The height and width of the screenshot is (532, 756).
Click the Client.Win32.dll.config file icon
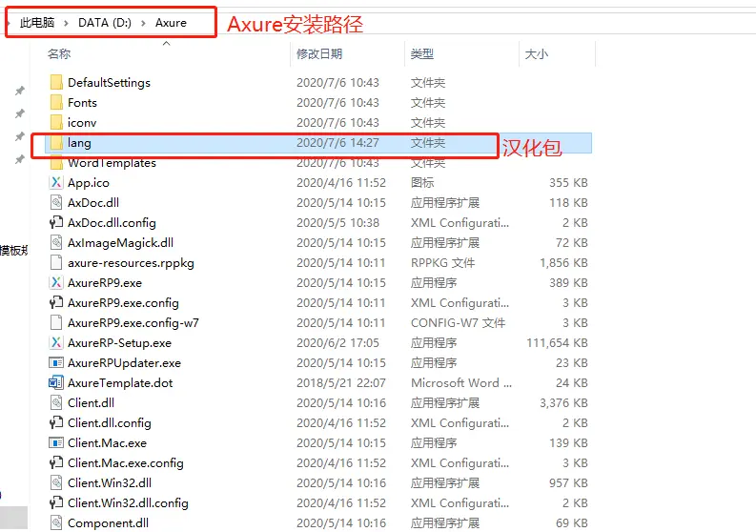tap(56, 503)
